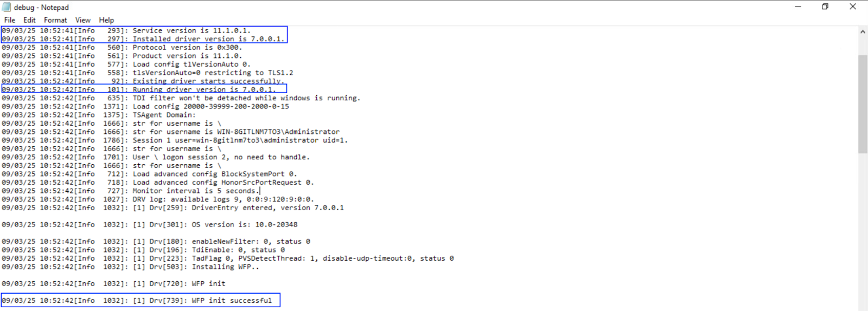
Task: Open the Edit menu
Action: click(x=29, y=20)
